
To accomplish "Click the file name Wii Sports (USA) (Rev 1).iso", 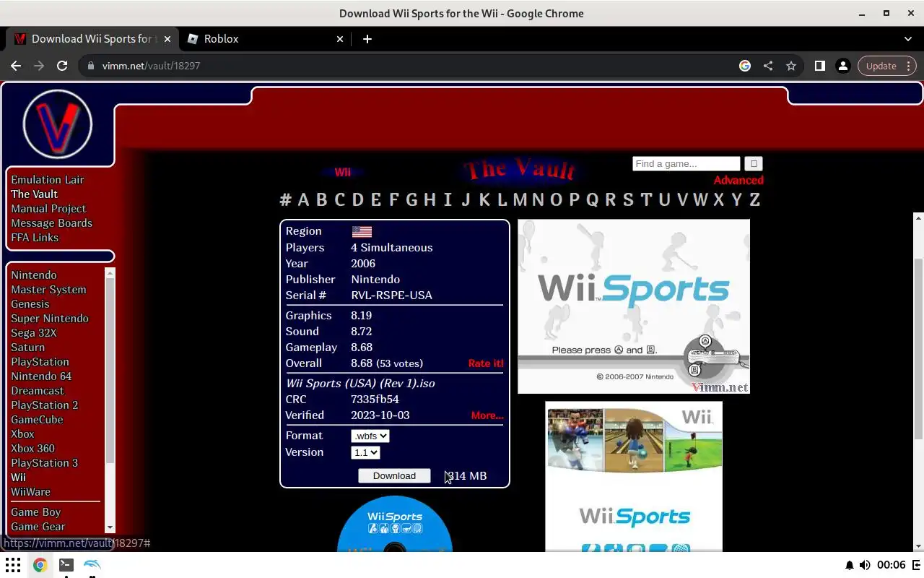I will click(x=360, y=384).
